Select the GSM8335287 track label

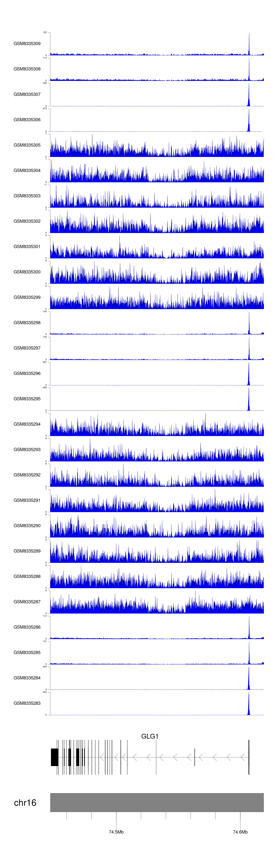27,602
